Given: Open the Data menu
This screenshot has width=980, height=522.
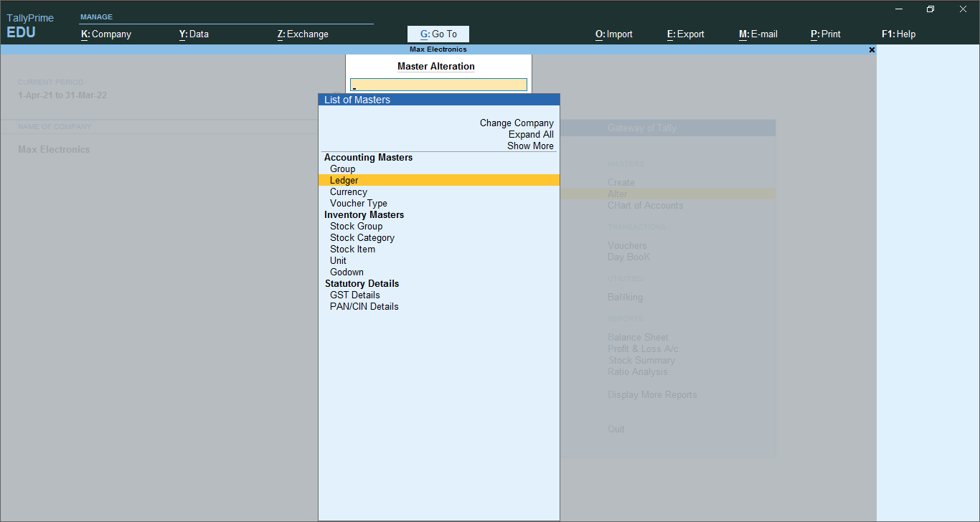Looking at the screenshot, I should (194, 34).
